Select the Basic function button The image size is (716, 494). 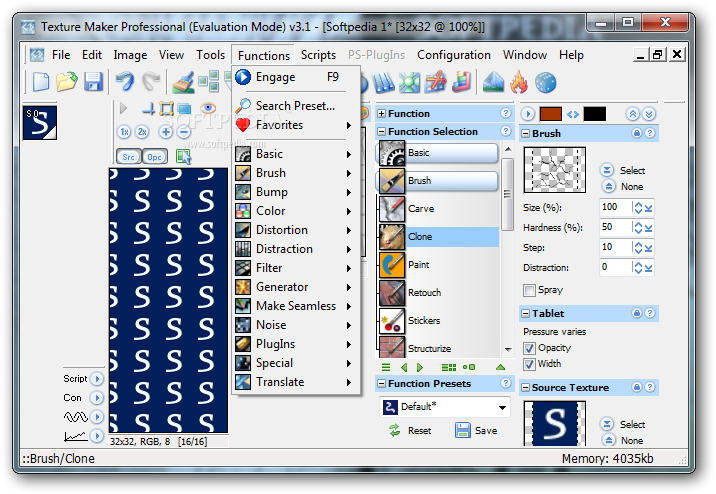point(438,153)
